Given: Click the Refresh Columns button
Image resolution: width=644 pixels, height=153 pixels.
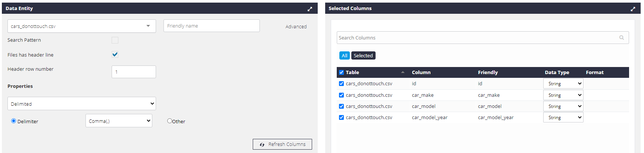Looking at the screenshot, I should [x=282, y=144].
